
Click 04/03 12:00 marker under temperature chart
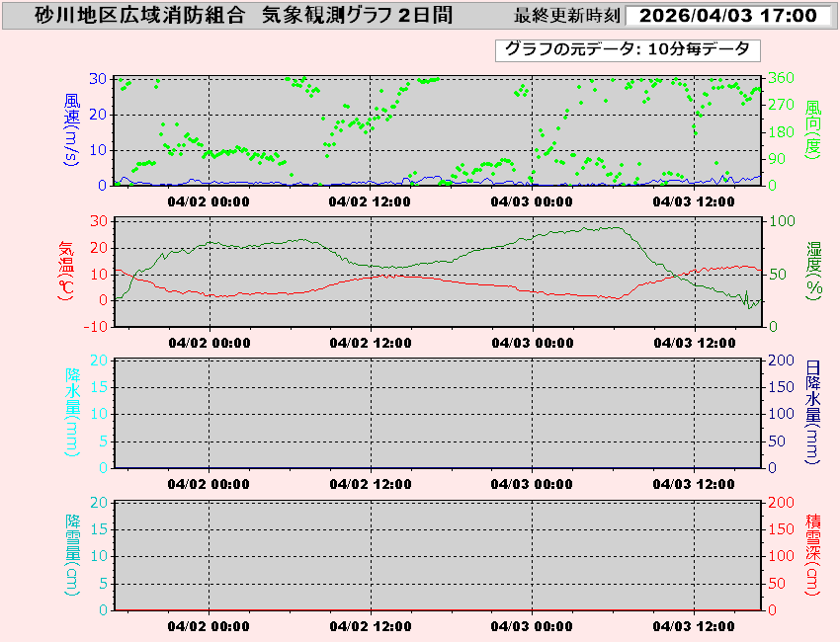pos(694,343)
